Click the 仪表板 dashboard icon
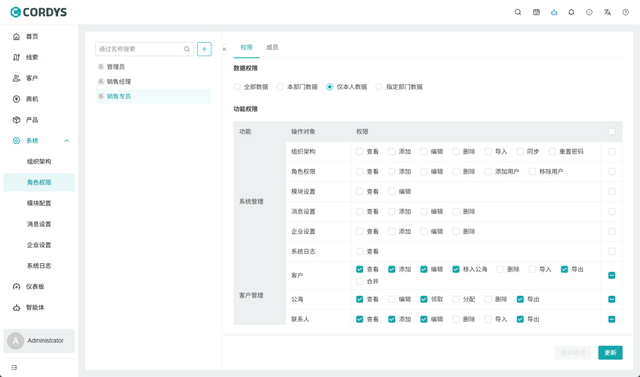Viewport: 640px width, 377px height. point(16,286)
